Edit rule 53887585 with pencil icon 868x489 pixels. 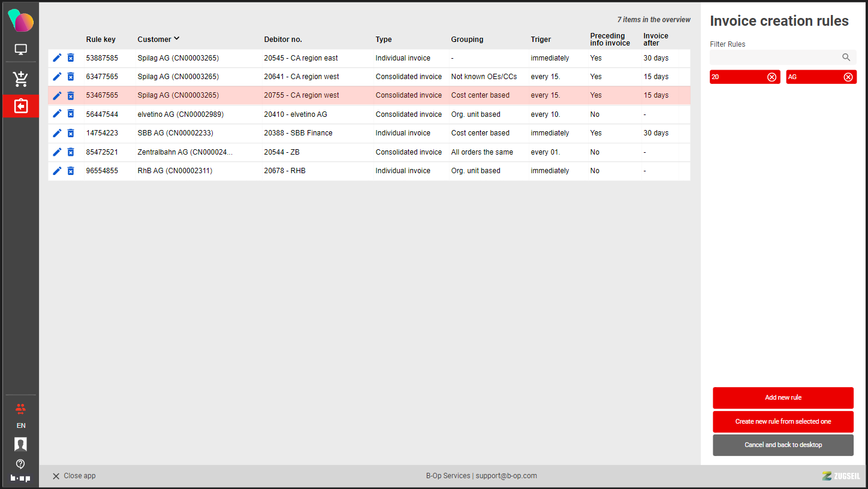pos(57,58)
